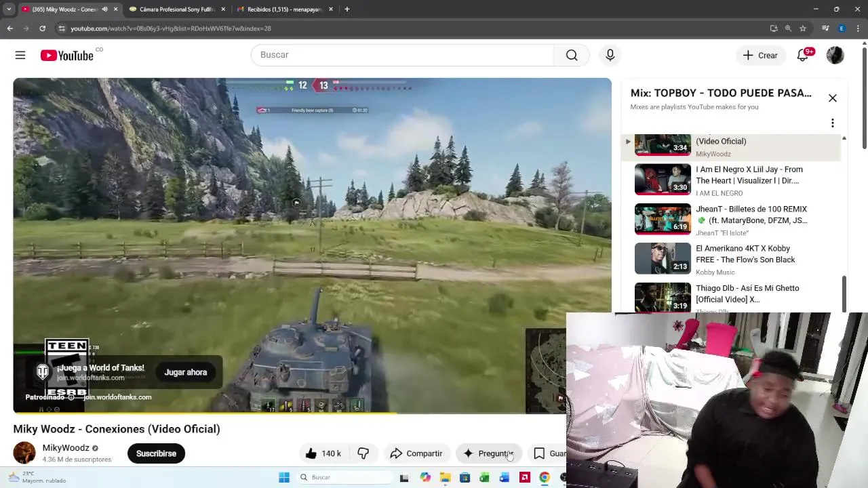Open a new browser tab

[x=347, y=9]
